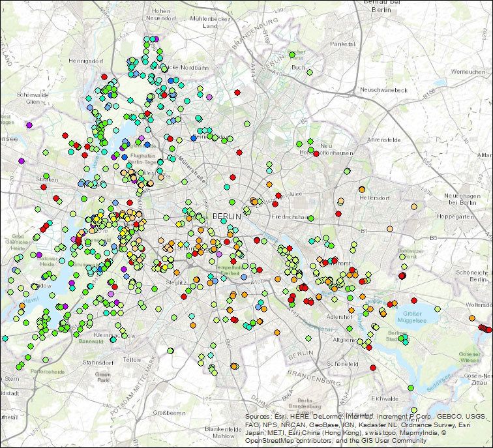Click the green point at Bucher Forst
The image size is (493, 448).
coord(292,55)
